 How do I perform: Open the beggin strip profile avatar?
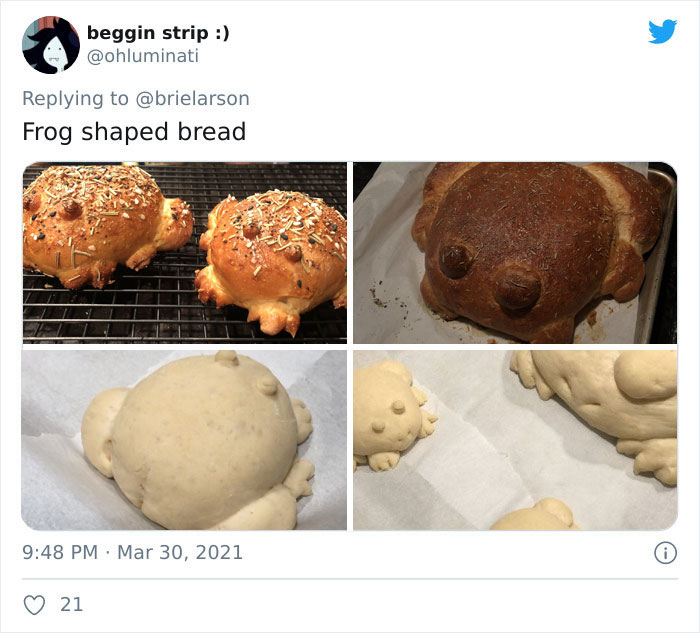click(51, 45)
